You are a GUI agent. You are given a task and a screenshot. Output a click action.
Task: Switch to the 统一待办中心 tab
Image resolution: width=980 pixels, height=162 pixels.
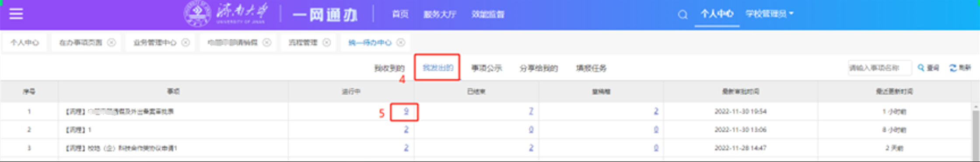tap(370, 42)
